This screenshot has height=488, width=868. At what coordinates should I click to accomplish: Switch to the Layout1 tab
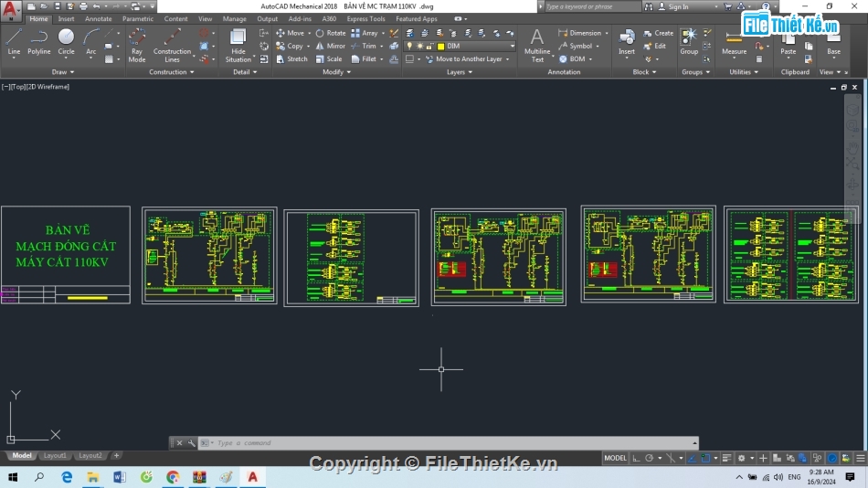55,455
